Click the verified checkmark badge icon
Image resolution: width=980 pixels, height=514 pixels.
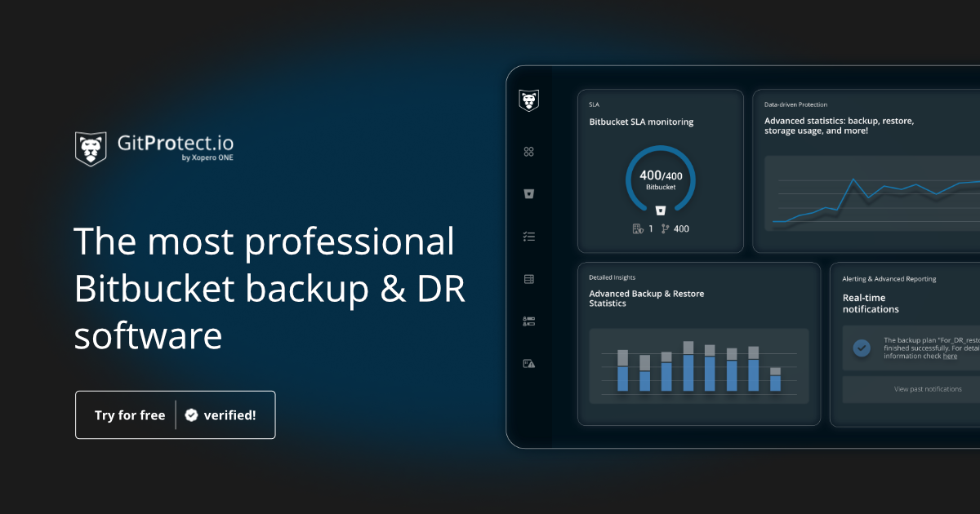click(191, 415)
